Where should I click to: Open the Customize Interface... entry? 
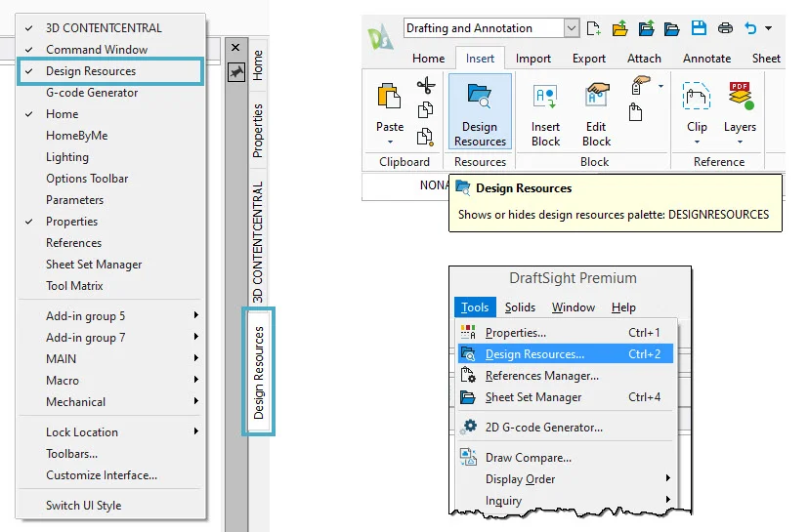click(x=102, y=475)
